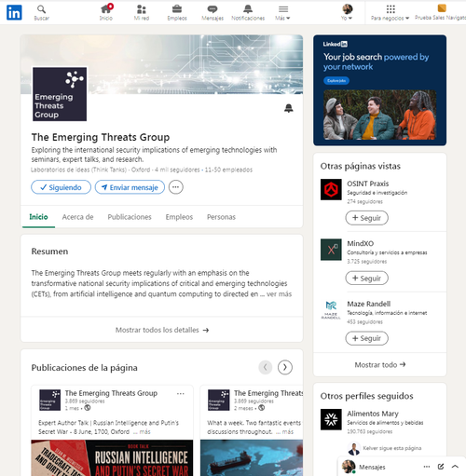Advance posts with right carousel arrow
Image resolution: width=466 pixels, height=476 pixels.
click(285, 367)
